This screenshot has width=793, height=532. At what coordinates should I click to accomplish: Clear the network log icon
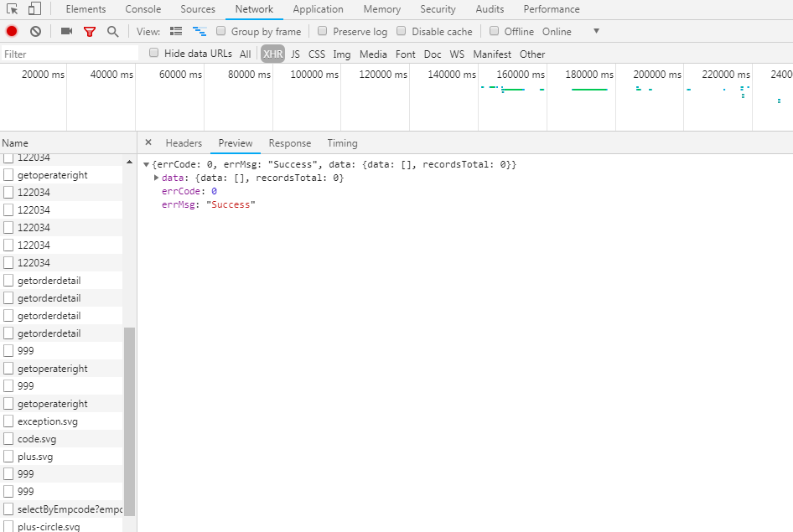click(x=35, y=31)
